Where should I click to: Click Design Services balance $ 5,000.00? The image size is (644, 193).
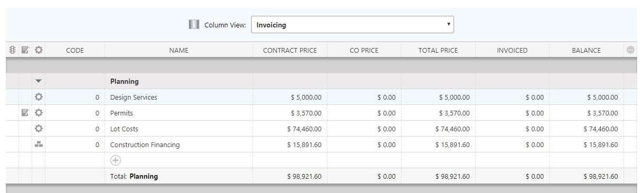(602, 98)
